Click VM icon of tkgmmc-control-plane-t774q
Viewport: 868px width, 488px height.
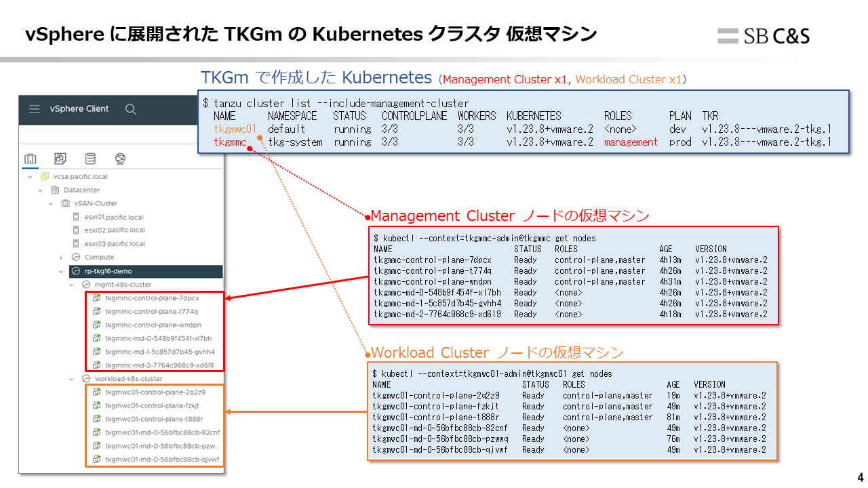96,311
